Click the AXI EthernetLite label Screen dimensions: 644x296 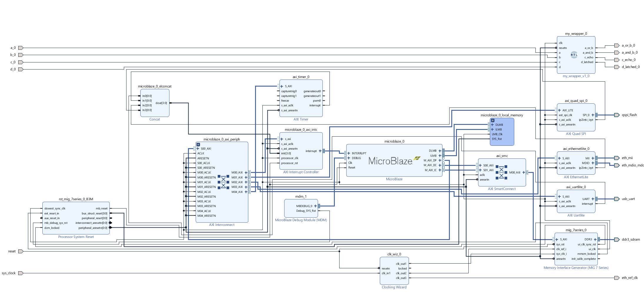click(x=576, y=177)
